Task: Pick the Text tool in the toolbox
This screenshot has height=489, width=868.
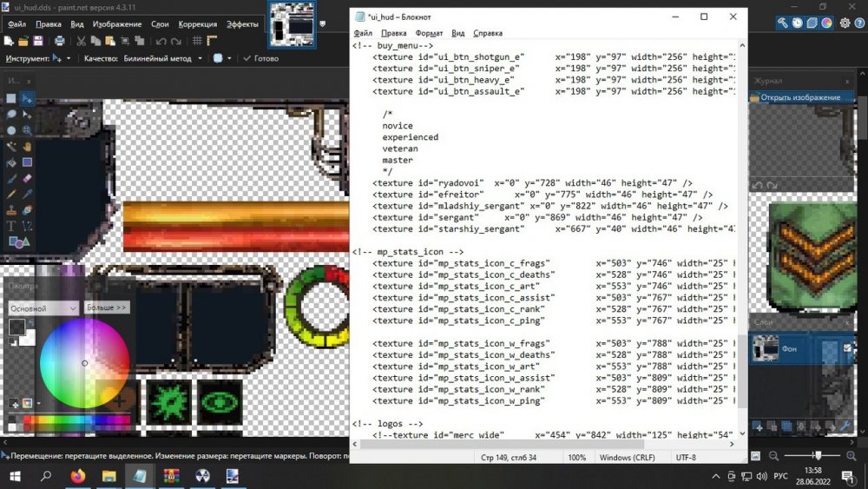Action: [11, 225]
